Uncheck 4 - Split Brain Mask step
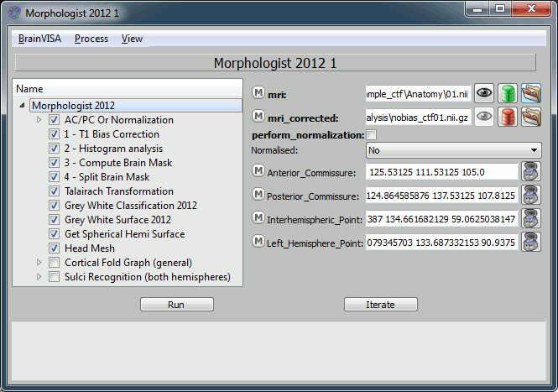Image resolution: width=558 pixels, height=392 pixels. coord(54,176)
